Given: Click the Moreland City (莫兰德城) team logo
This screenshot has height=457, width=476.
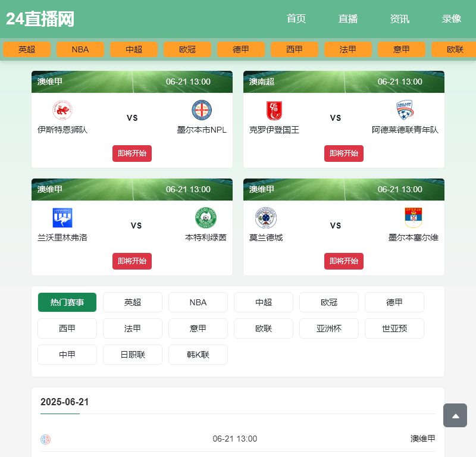Looking at the screenshot, I should [x=265, y=218].
